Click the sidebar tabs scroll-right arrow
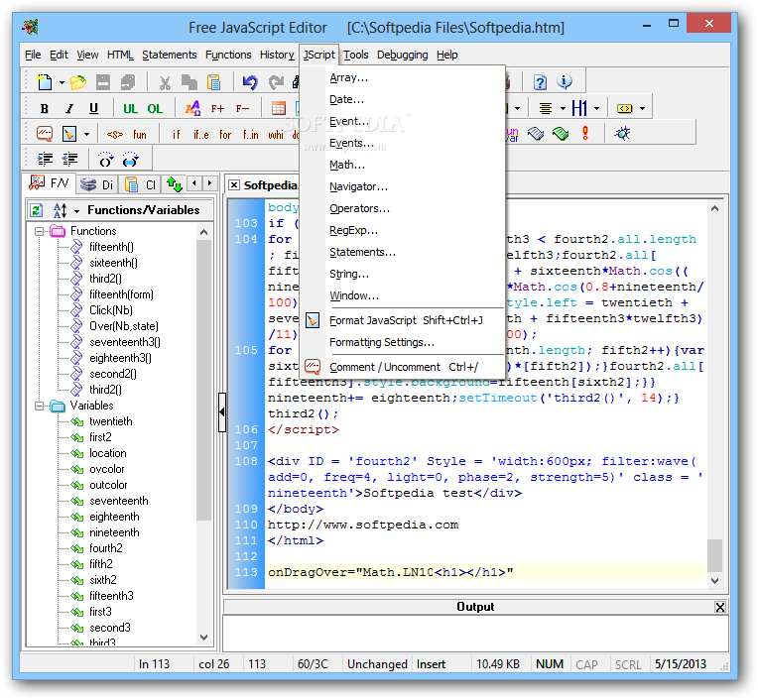Screen dimensions: 758x700 coord(209,183)
